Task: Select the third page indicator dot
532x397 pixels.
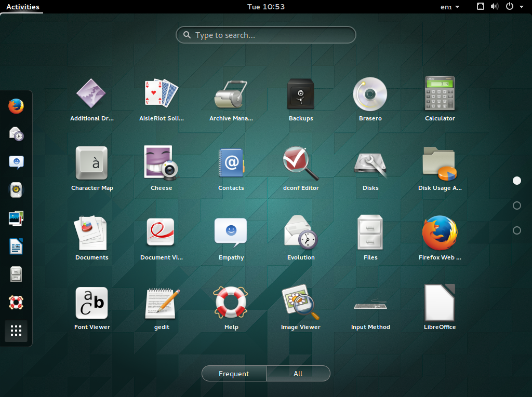Action: [517, 230]
